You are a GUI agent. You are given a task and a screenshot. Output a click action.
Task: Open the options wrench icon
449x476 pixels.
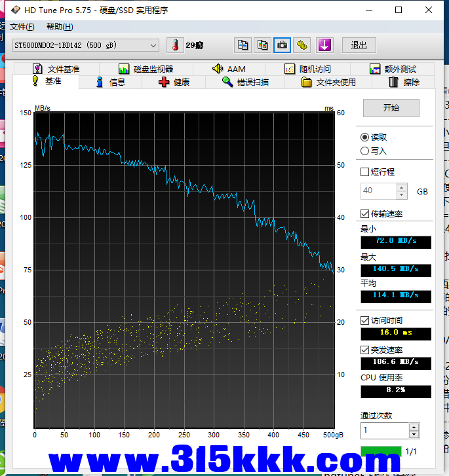[302, 45]
